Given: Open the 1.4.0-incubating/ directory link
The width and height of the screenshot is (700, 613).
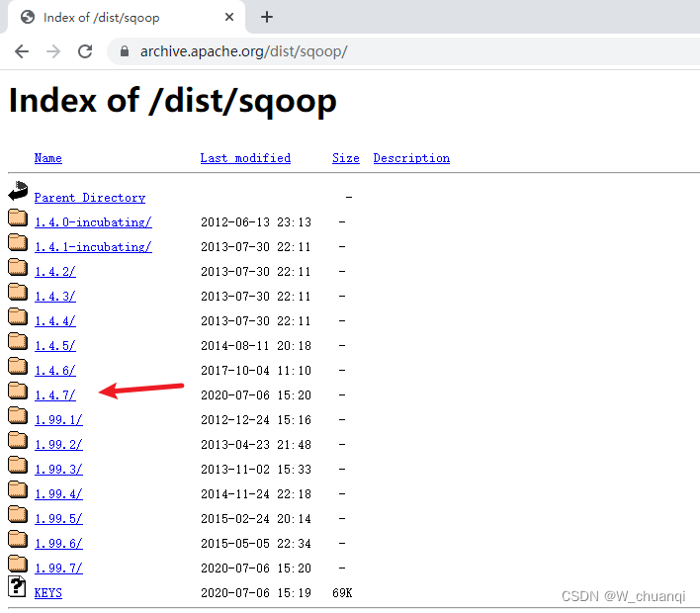Looking at the screenshot, I should (x=93, y=222).
